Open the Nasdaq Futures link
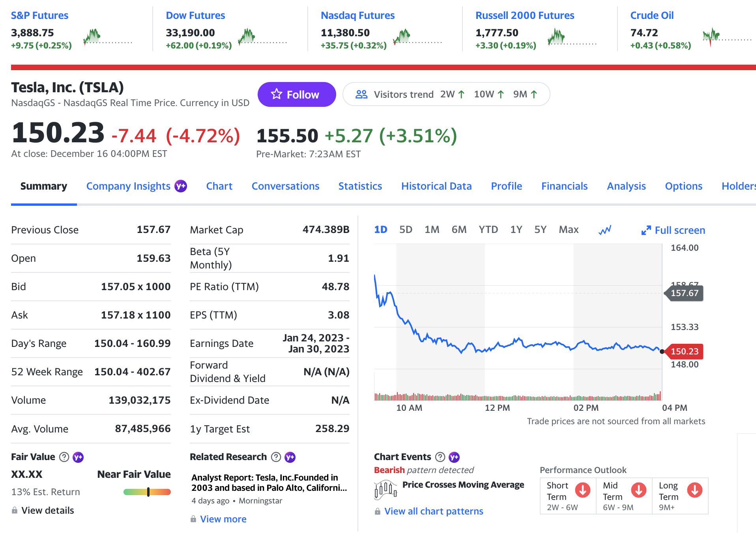The width and height of the screenshot is (756, 533). click(357, 15)
